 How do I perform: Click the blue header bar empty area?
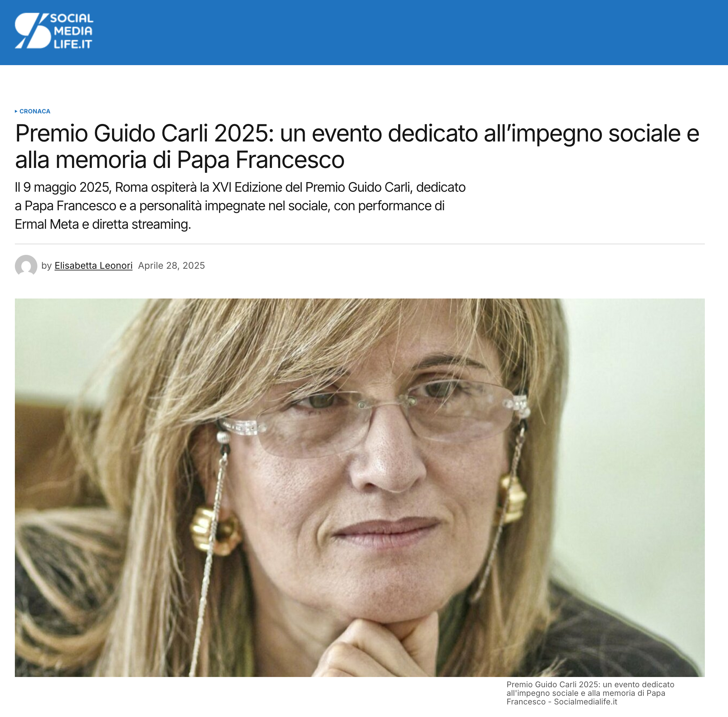coord(410,32)
